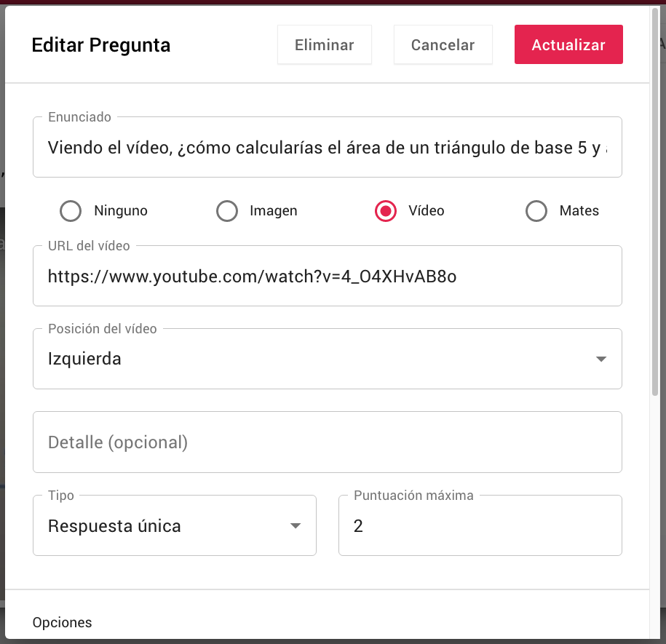Edit the Enunciado text field
Screen dimensions: 666x644
(x=328, y=147)
